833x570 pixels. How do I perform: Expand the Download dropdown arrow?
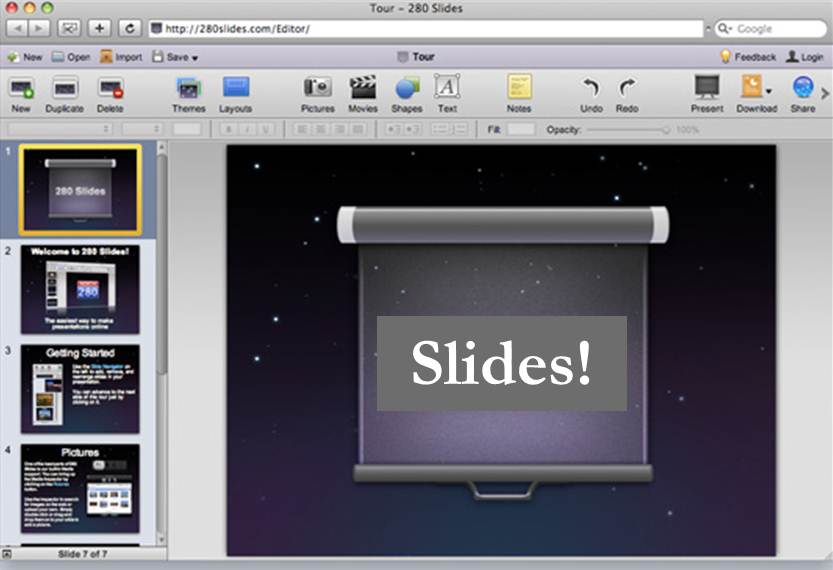pos(769,91)
